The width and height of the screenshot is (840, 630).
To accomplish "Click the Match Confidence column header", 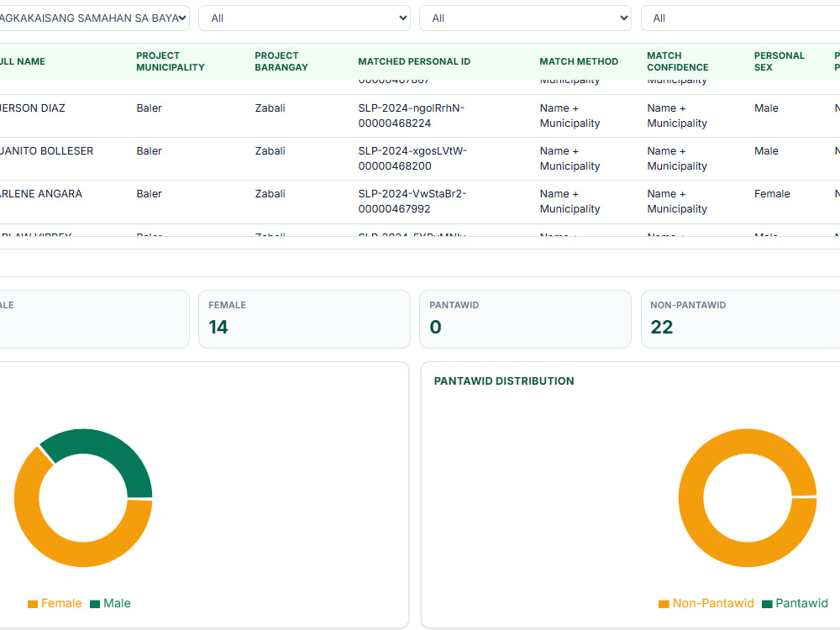I will (x=677, y=61).
